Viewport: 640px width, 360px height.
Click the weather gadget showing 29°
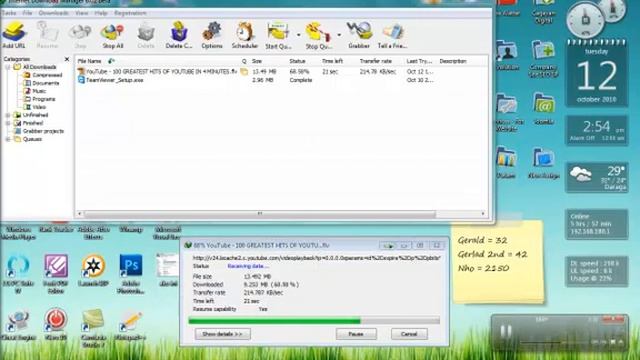[597, 177]
